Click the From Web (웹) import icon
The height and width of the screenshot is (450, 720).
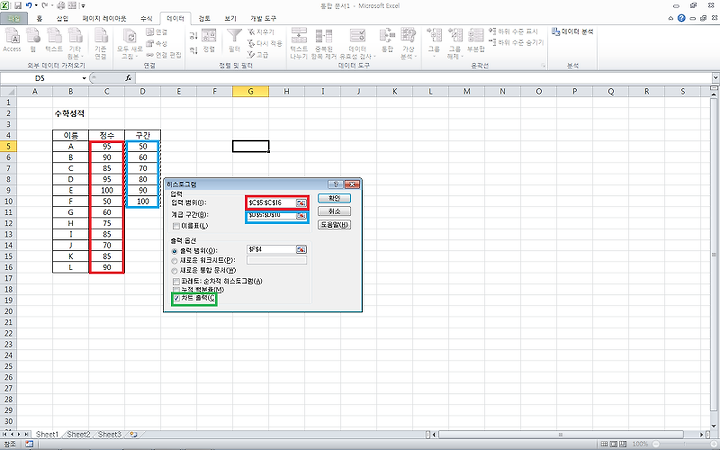tap(33, 37)
